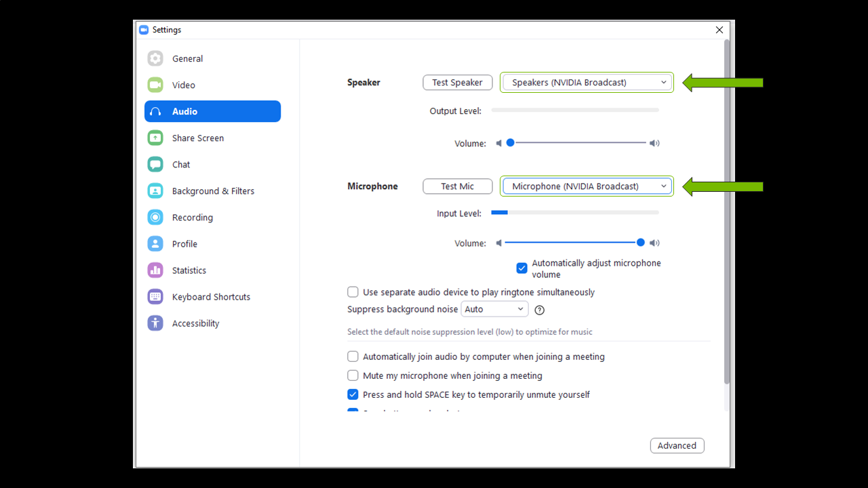Select the Background & Filters icon
Screen dimensions: 868x488
(155, 191)
